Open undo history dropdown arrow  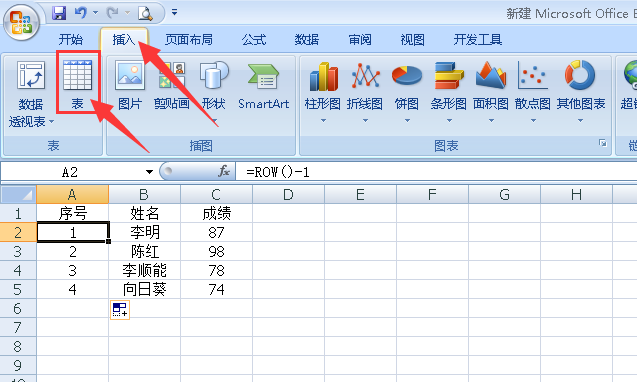coord(95,13)
